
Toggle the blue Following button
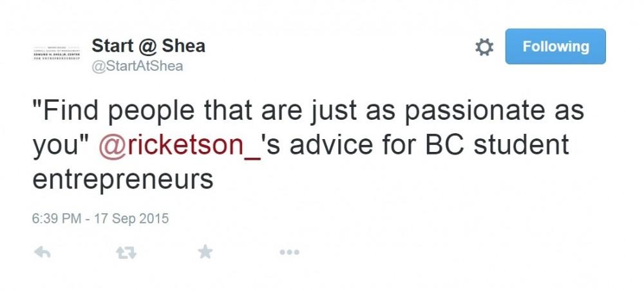(x=555, y=46)
